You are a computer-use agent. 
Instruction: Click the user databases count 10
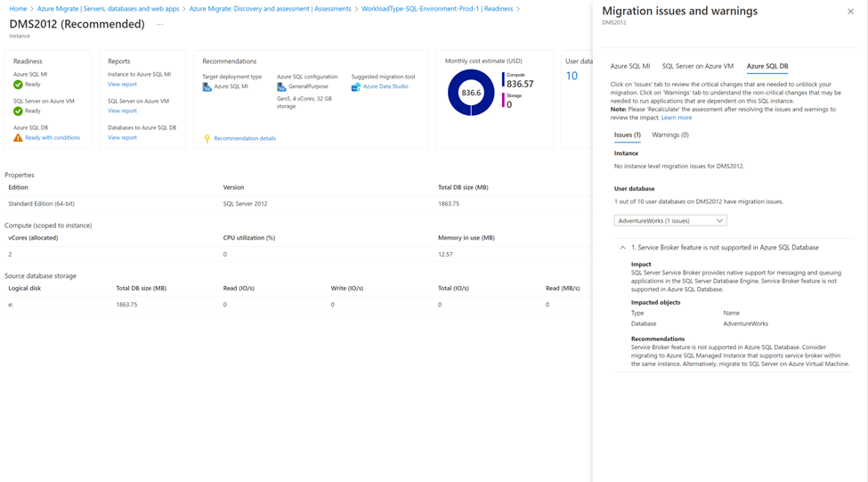572,76
